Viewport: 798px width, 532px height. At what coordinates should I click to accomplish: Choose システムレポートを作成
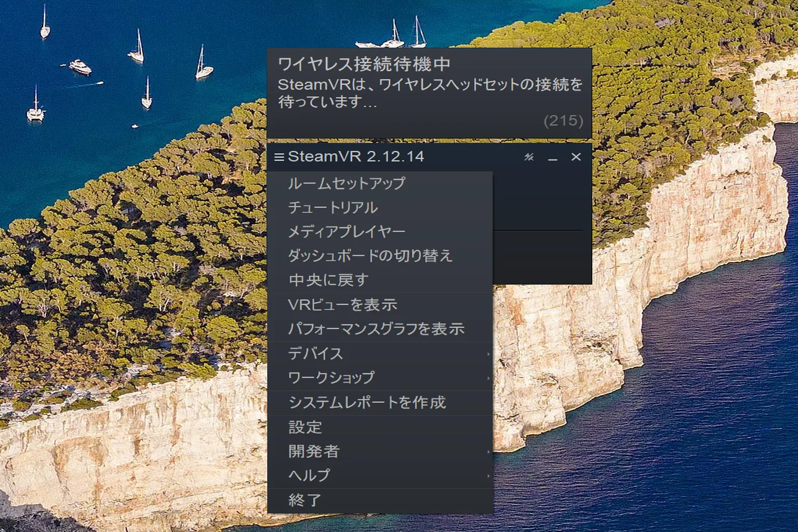pos(380,403)
